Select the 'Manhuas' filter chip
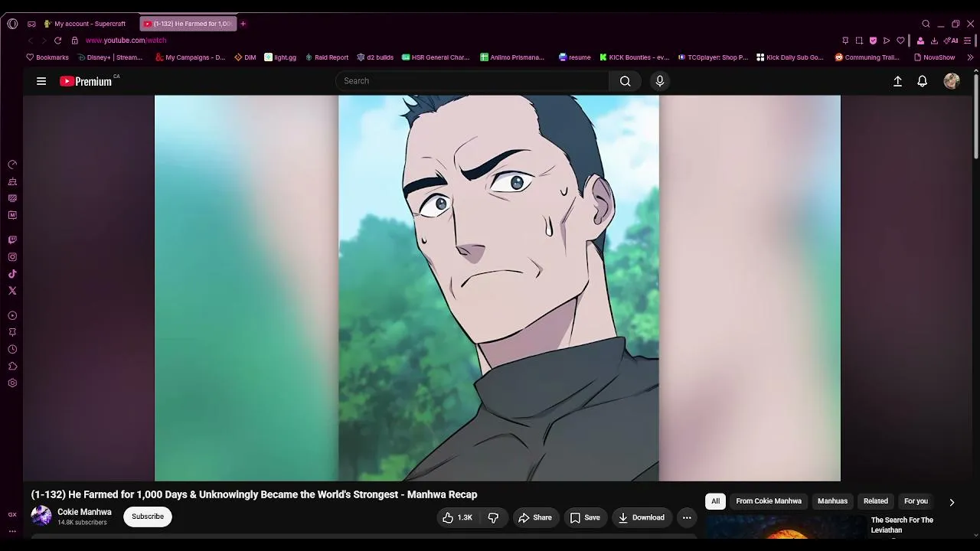Viewport: 980px width, 551px height. (x=832, y=501)
